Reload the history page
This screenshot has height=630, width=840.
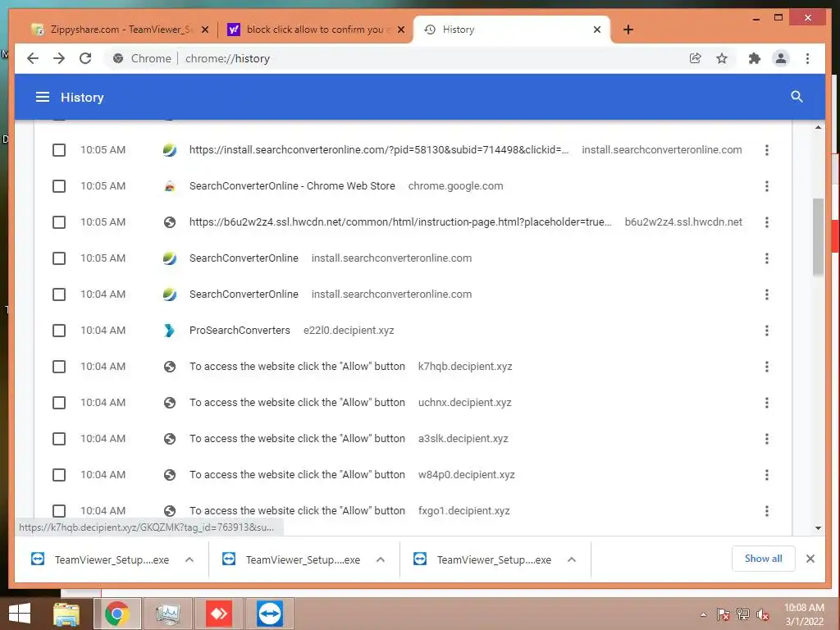click(x=85, y=58)
